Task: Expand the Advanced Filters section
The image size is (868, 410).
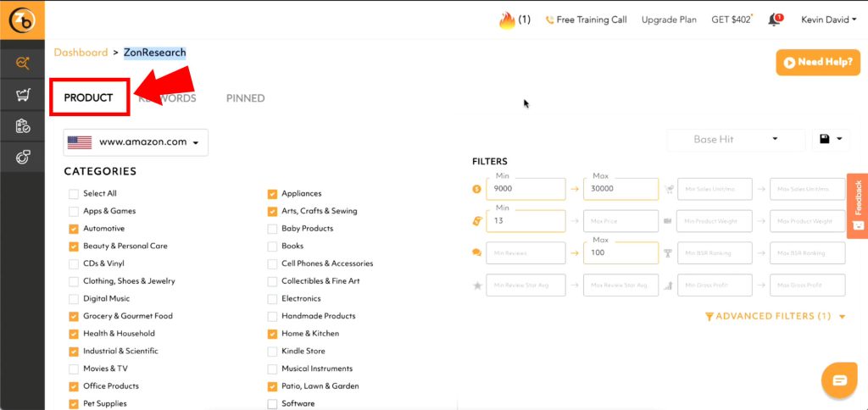Action: pos(775,317)
